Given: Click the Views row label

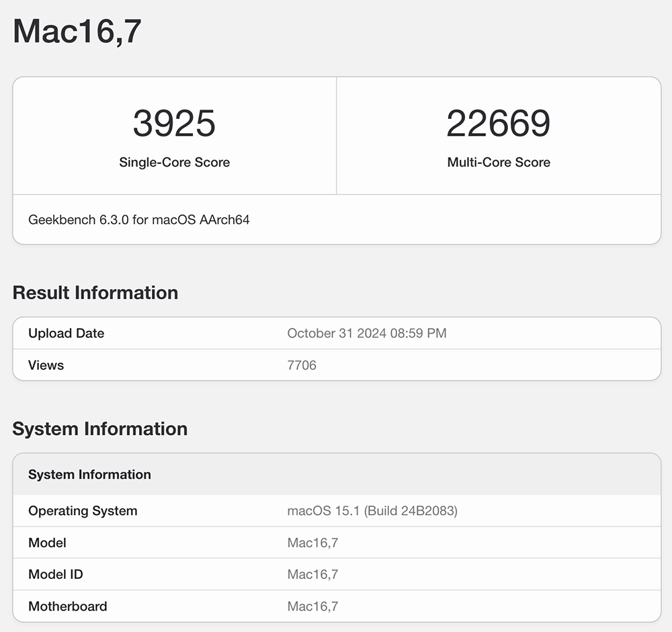Looking at the screenshot, I should coord(46,365).
